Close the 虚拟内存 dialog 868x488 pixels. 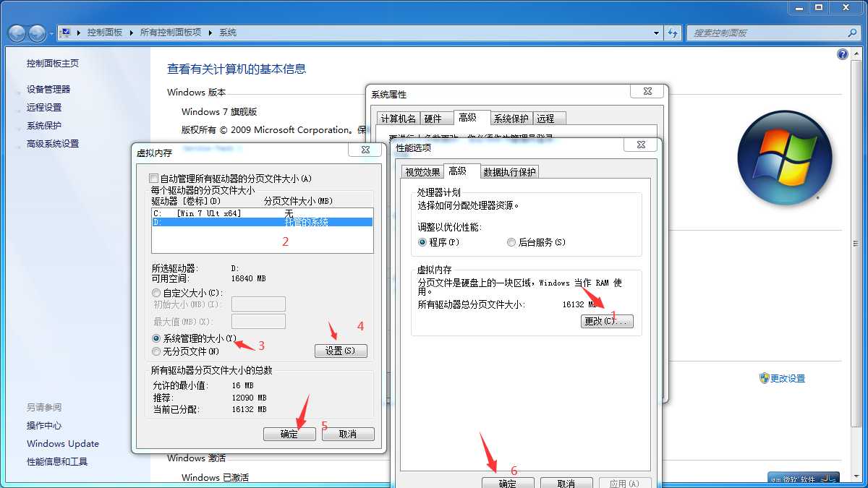click(x=365, y=150)
